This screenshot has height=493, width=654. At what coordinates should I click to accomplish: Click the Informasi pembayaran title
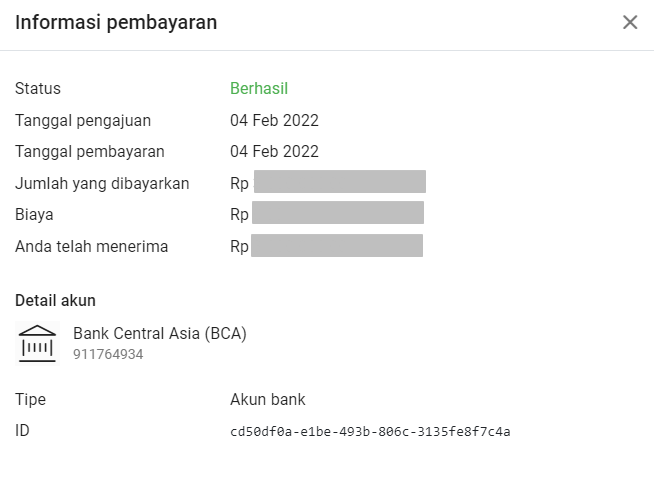(x=116, y=22)
